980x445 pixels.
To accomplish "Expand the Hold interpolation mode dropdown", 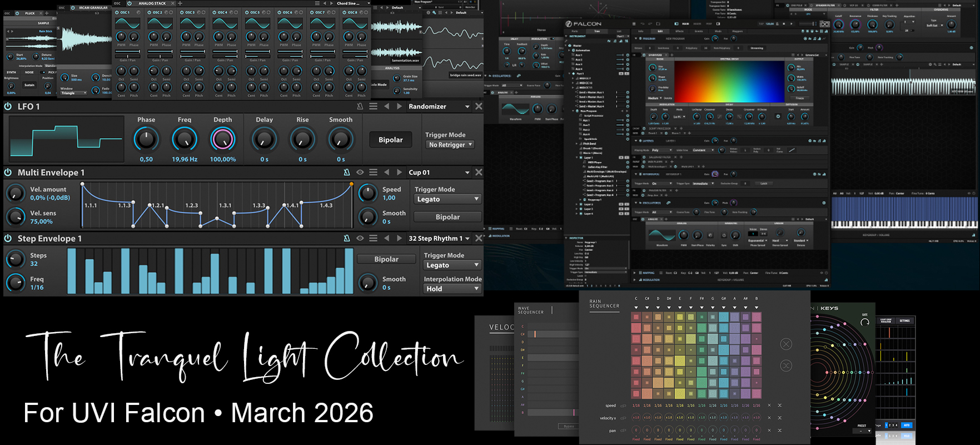I will pyautogui.click(x=452, y=289).
